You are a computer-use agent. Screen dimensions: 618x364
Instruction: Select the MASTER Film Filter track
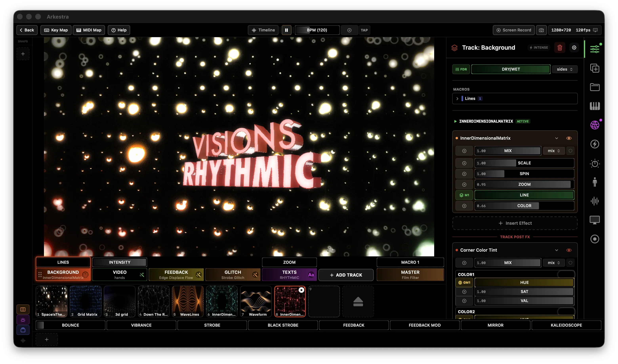(410, 275)
